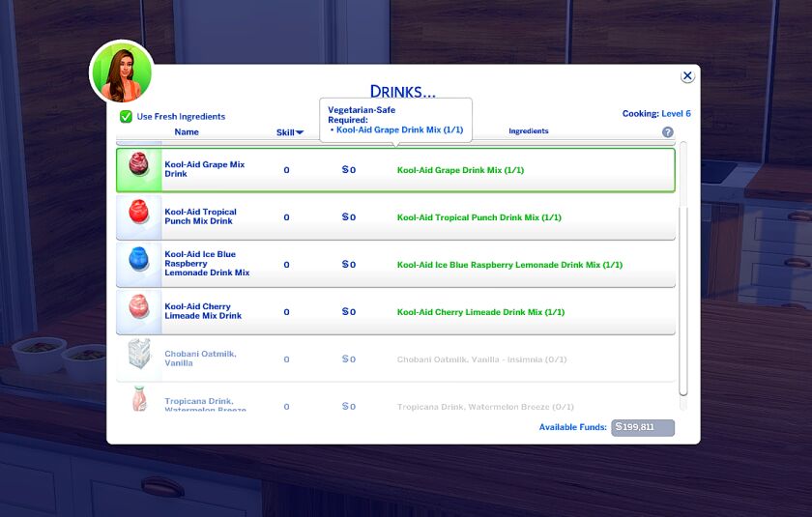Click the Sim portrait avatar

122,72
